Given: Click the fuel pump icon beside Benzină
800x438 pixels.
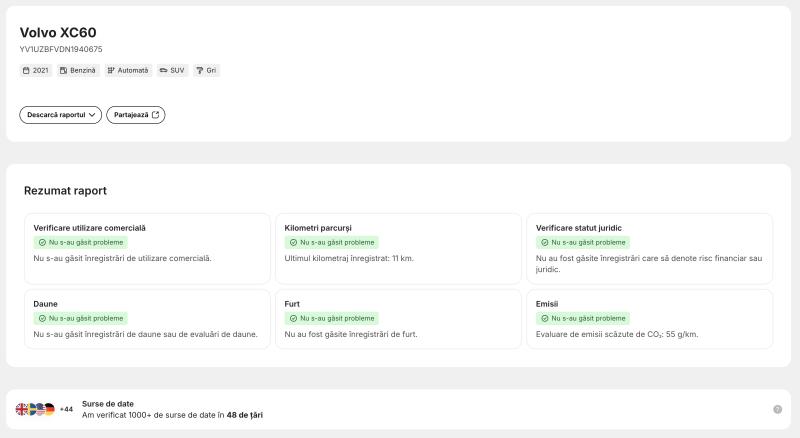Looking at the screenshot, I should coord(63,70).
